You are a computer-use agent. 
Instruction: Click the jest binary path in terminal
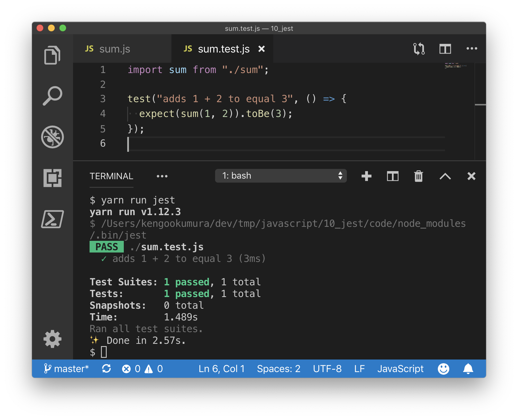pyautogui.click(x=278, y=229)
